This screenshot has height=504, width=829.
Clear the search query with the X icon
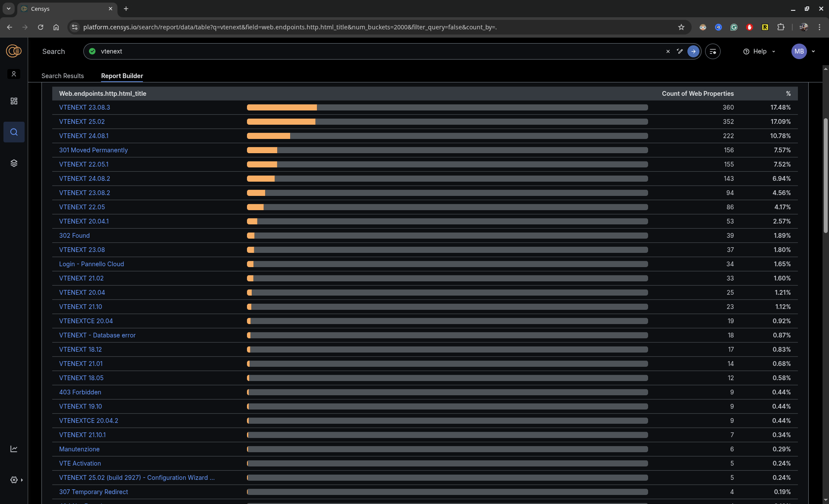(x=668, y=51)
